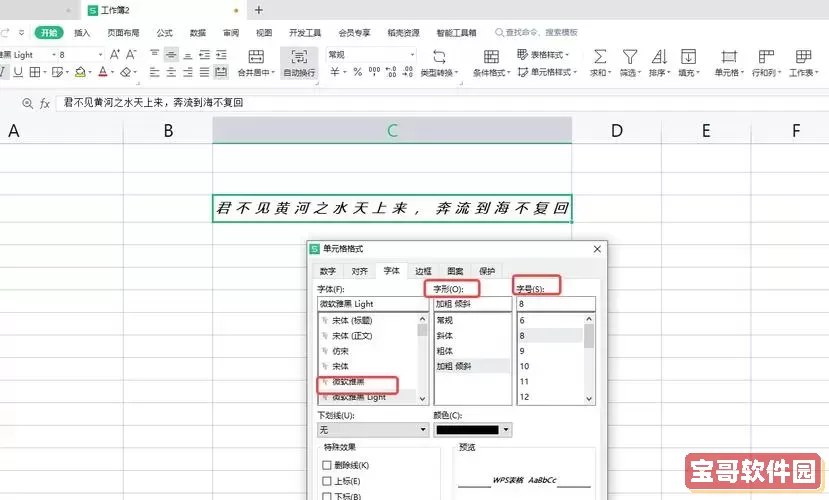Switch to the 对齐 tab in dialog
Screen dimensions: 829x500
[x=360, y=271]
